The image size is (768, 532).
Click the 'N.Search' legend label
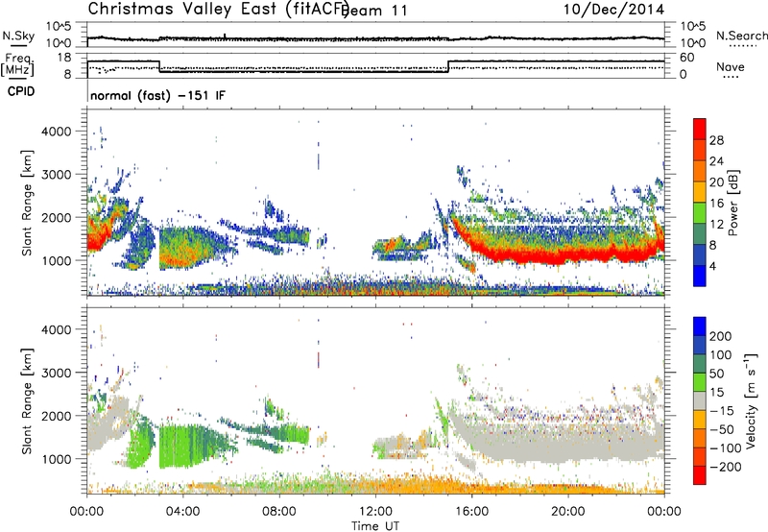click(741, 36)
